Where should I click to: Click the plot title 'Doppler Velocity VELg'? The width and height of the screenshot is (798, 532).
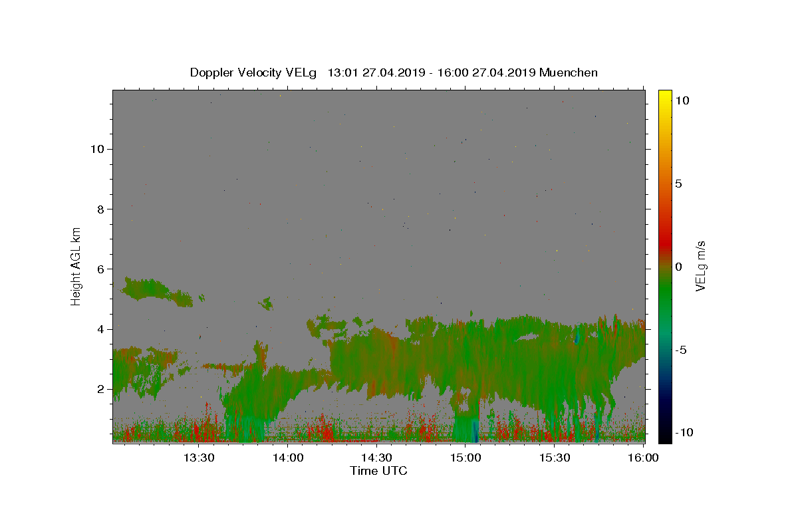pyautogui.click(x=253, y=73)
